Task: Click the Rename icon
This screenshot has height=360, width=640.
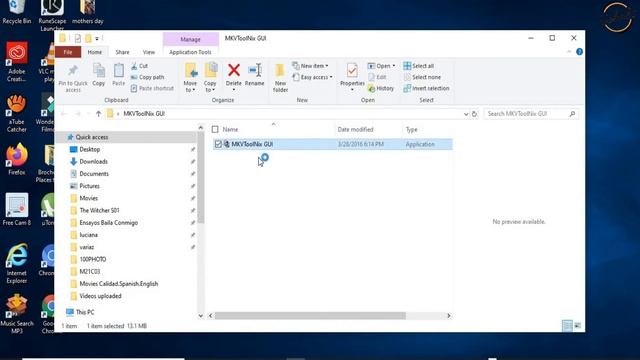Action: tap(255, 70)
